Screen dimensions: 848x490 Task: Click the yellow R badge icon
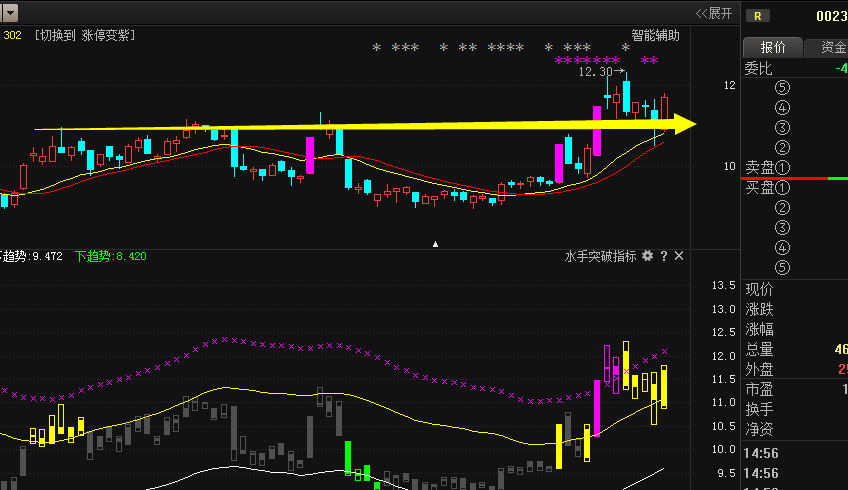click(759, 15)
